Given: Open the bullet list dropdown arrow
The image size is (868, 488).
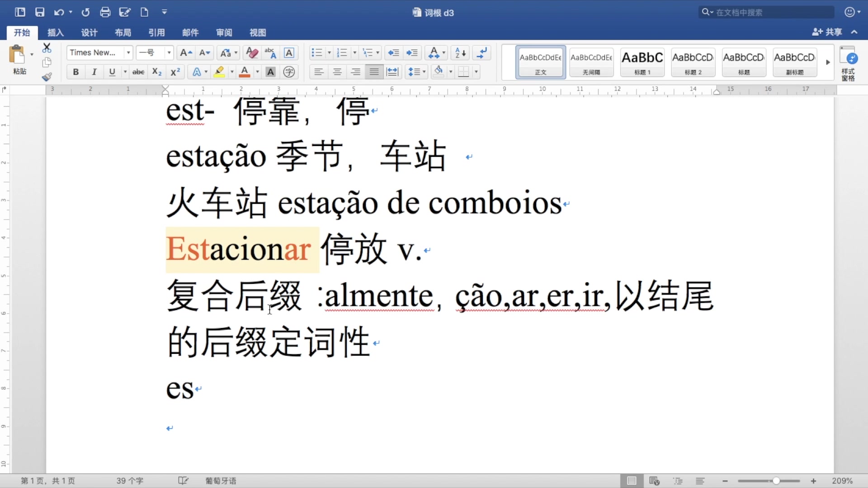Looking at the screenshot, I should (x=329, y=53).
